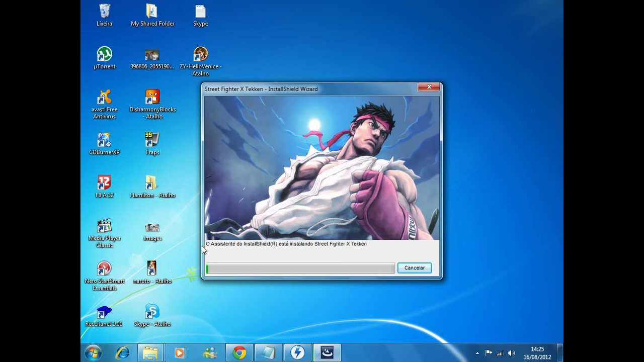Image resolution: width=644 pixels, height=362 pixels.
Task: Select the 396806_2055190 image file
Action: pos(152,58)
